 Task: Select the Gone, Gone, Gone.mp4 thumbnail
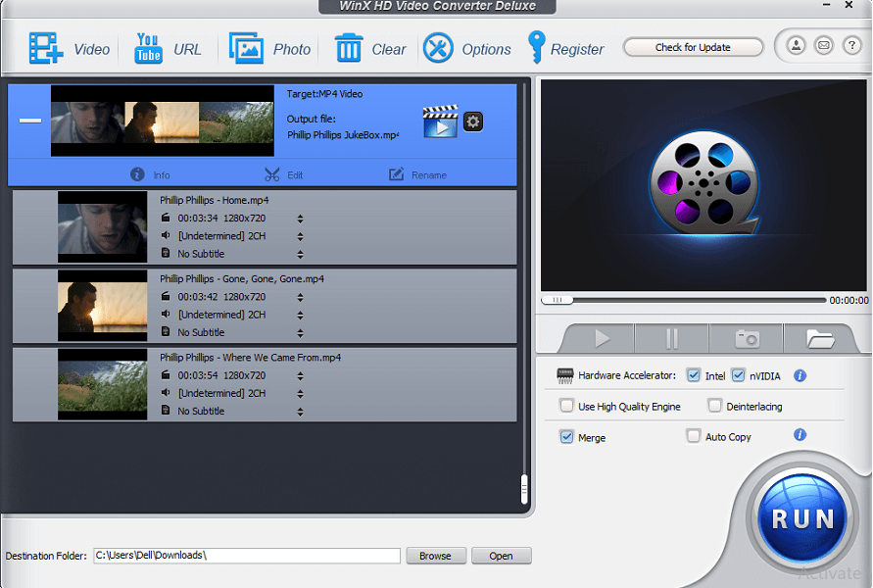click(103, 305)
